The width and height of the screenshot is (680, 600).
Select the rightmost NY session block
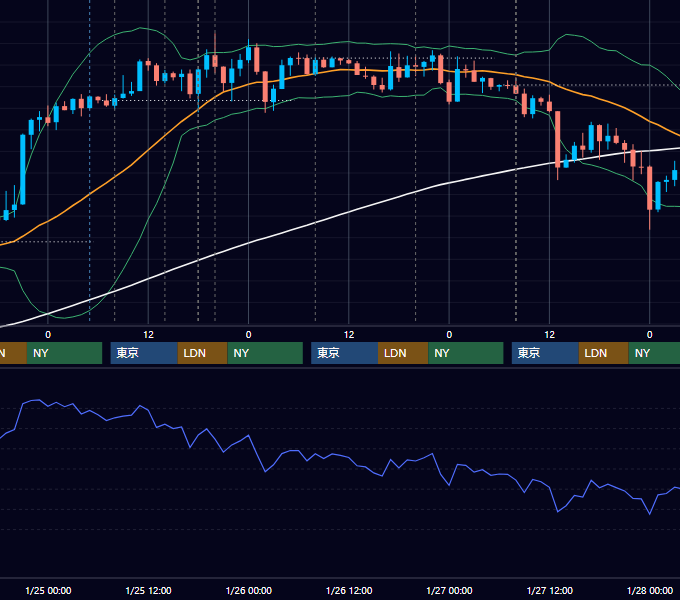(654, 353)
